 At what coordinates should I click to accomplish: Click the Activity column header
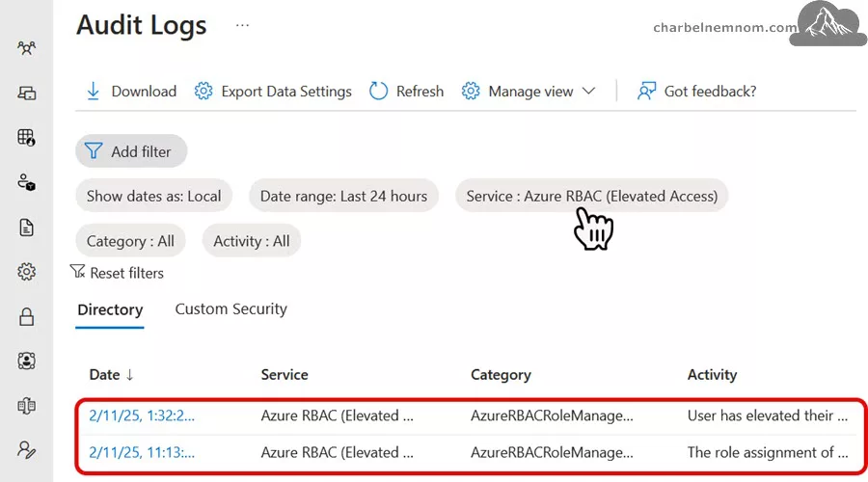713,375
